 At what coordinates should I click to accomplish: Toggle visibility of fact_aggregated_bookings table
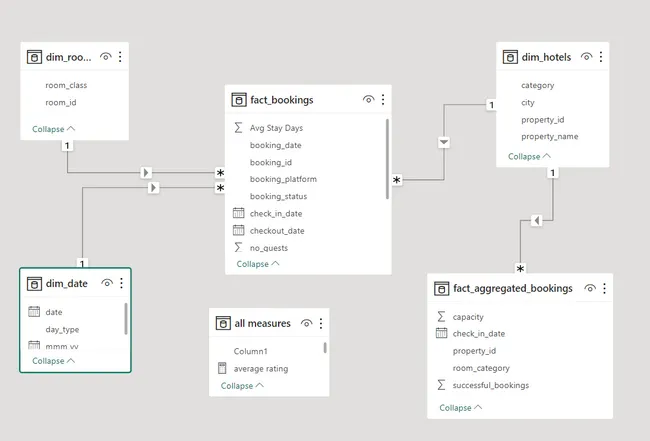click(590, 288)
